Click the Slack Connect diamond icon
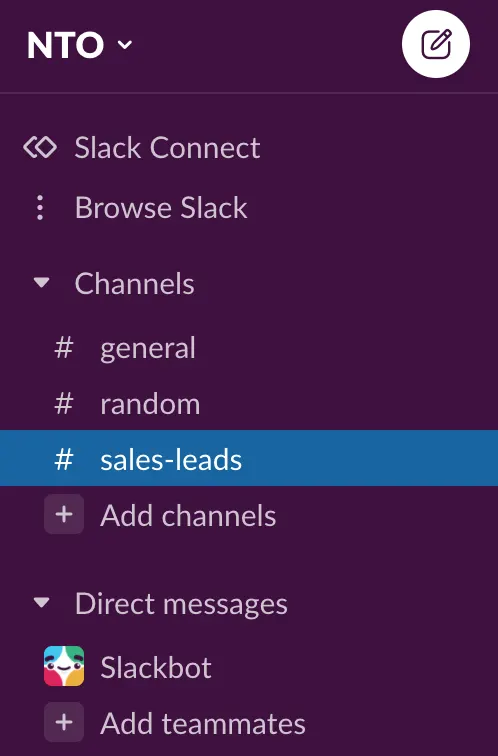The image size is (498, 756). (x=40, y=147)
